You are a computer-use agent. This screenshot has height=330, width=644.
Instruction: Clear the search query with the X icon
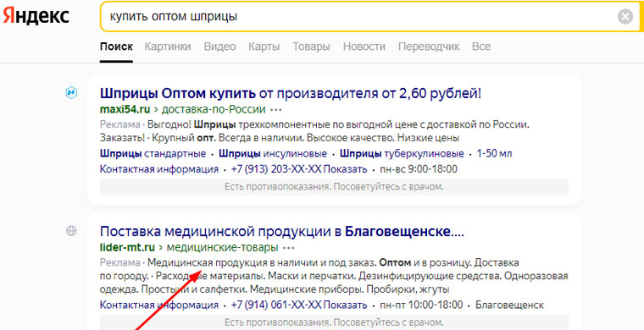coord(625,17)
